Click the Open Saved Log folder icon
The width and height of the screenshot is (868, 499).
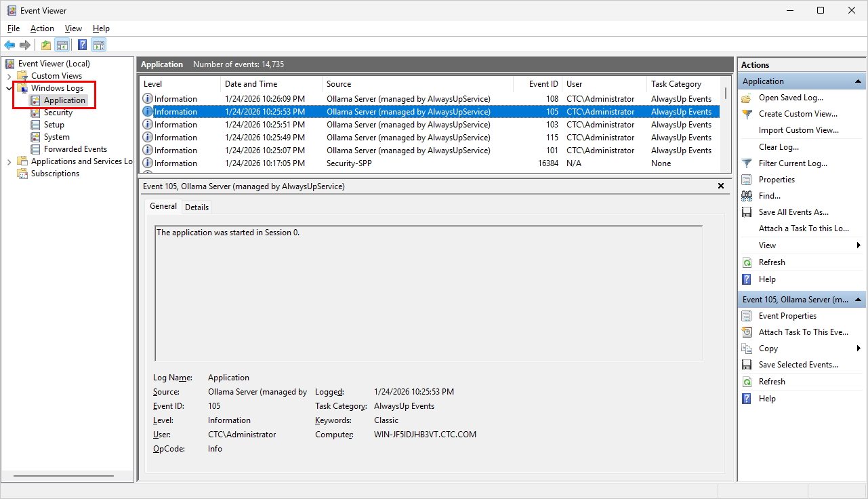747,98
